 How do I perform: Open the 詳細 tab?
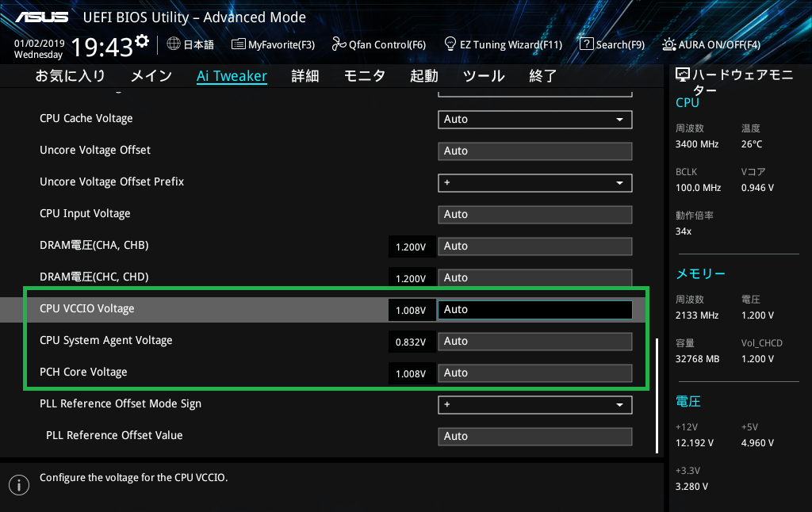[305, 76]
